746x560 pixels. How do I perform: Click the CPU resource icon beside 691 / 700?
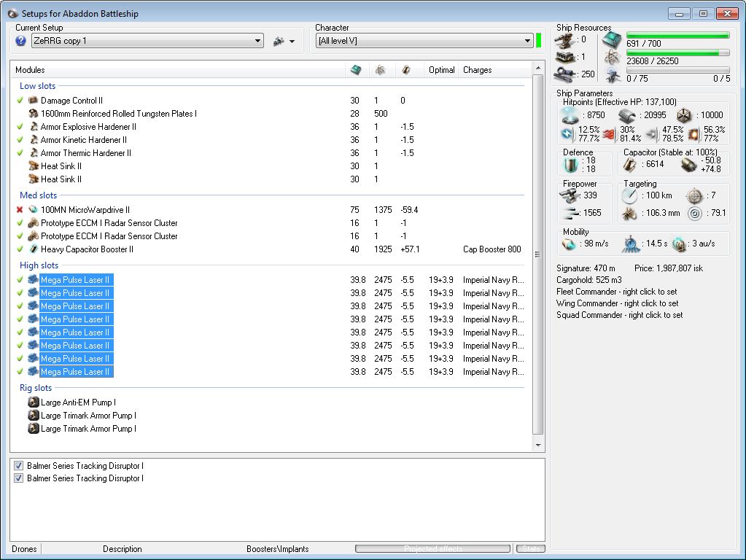coord(612,40)
